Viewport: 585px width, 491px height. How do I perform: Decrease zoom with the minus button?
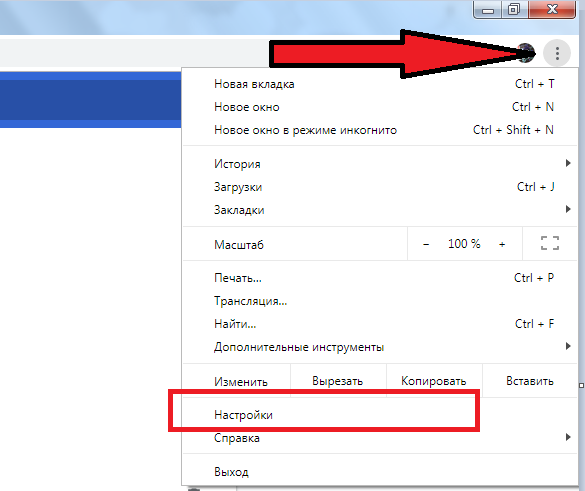pos(426,244)
